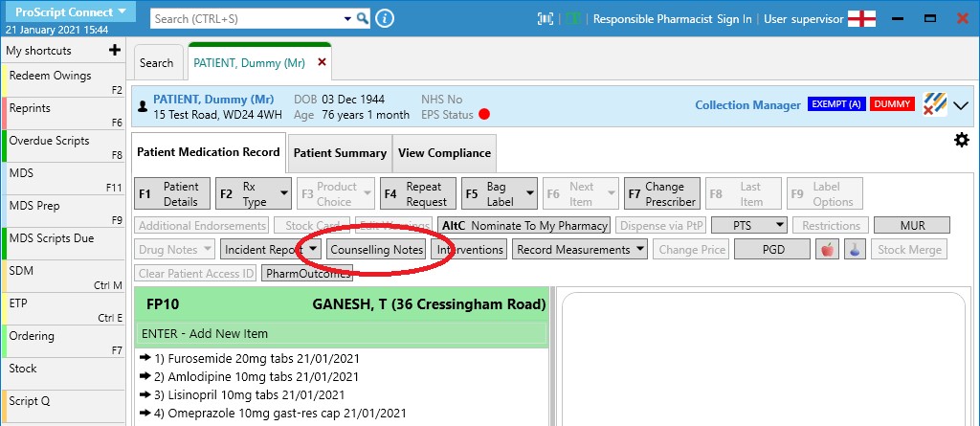Click the EXEMPT (A) badge
This screenshot has width=980, height=426.
coord(836,104)
